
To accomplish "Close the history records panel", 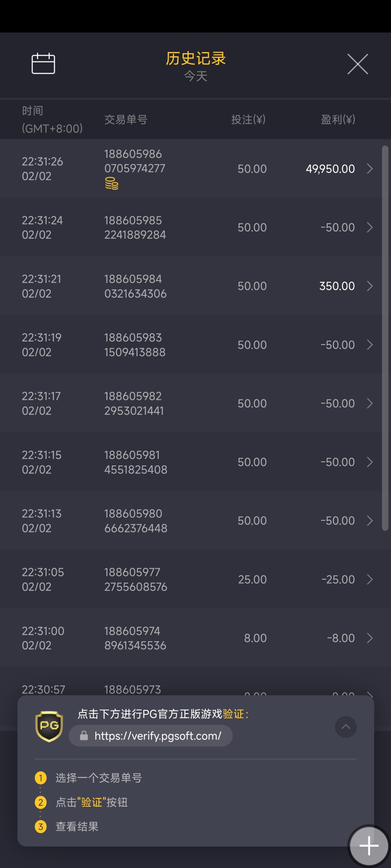I will tap(358, 64).
